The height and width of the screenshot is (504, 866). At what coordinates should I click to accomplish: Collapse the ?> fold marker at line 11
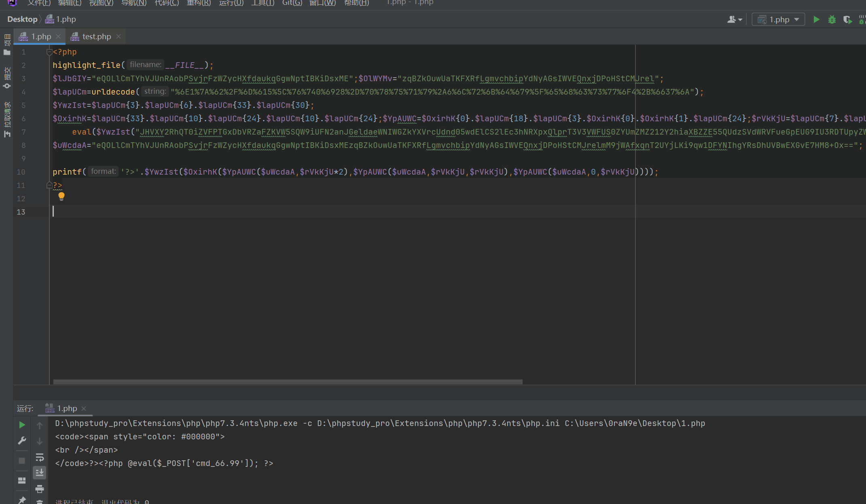[x=49, y=186]
